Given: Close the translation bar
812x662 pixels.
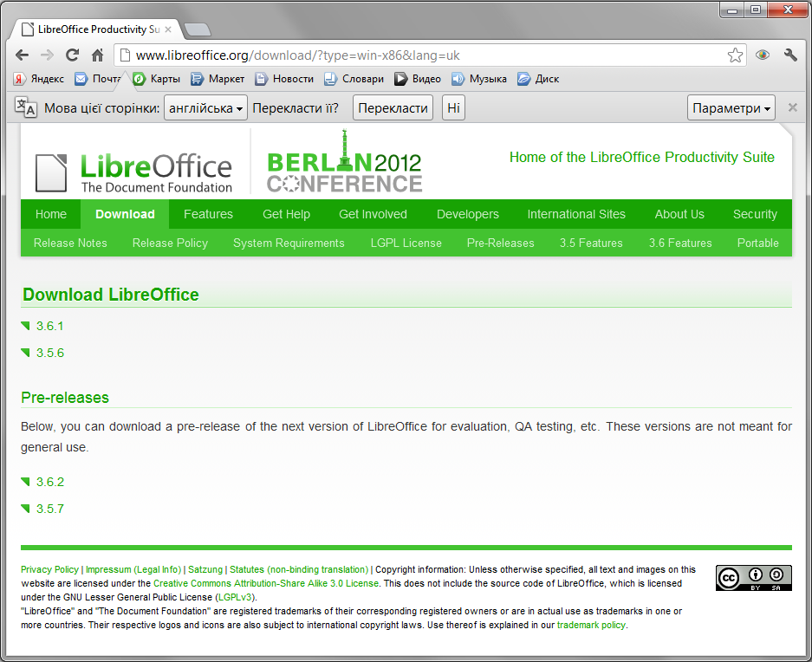Looking at the screenshot, I should click(x=792, y=107).
